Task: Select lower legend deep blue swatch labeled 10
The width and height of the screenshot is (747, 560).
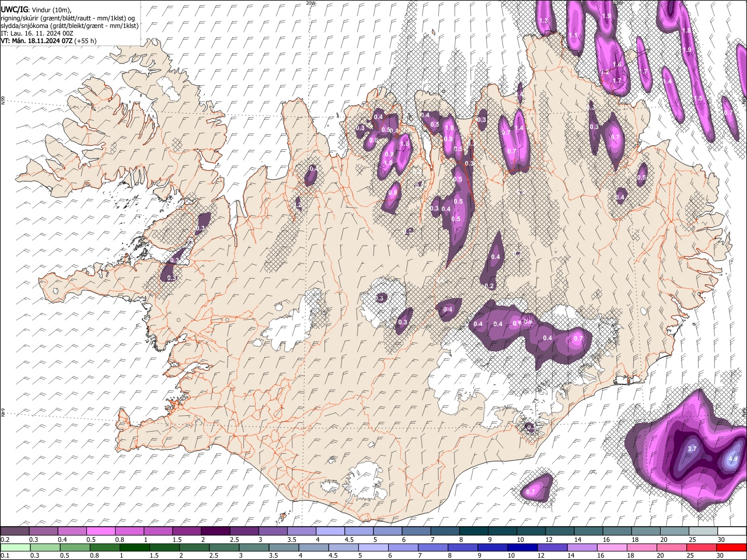Action: pos(523,547)
